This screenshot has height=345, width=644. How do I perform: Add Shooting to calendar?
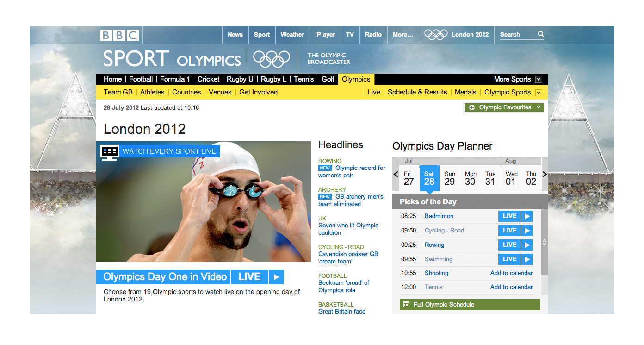point(512,273)
